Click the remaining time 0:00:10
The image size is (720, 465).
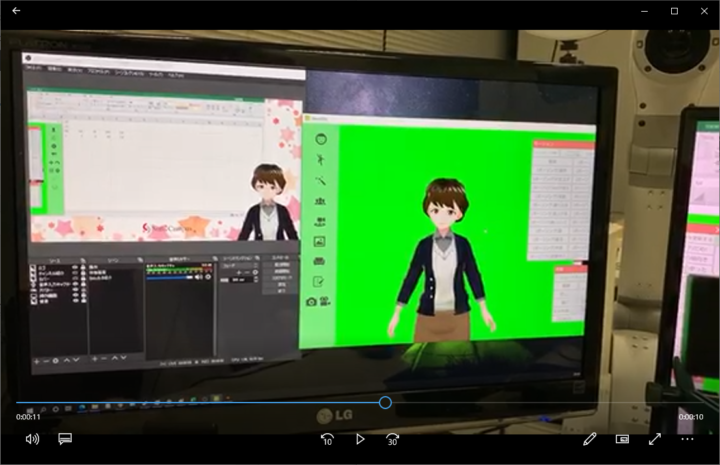(691, 417)
